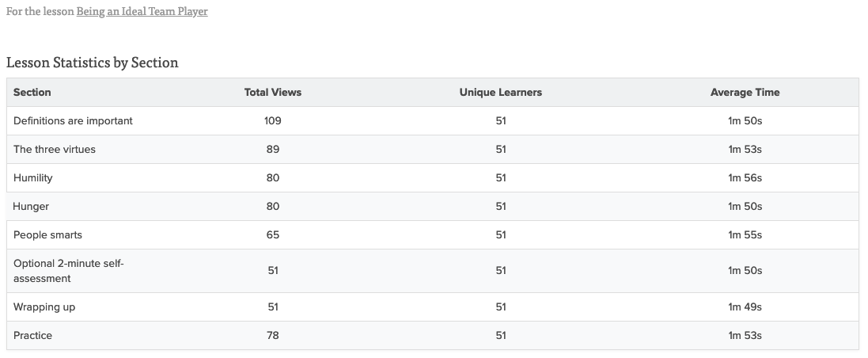
Task: Click the 1m 49s average time cell
Action: [745, 307]
